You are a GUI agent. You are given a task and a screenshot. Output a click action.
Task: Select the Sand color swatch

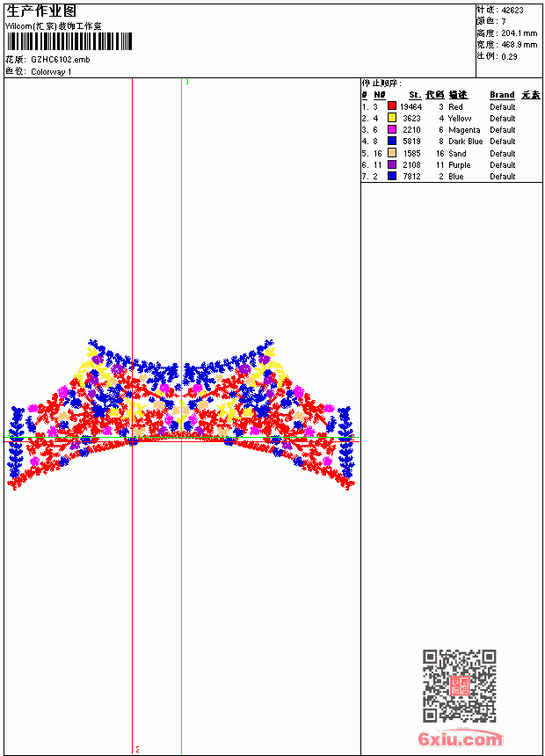[x=392, y=153]
